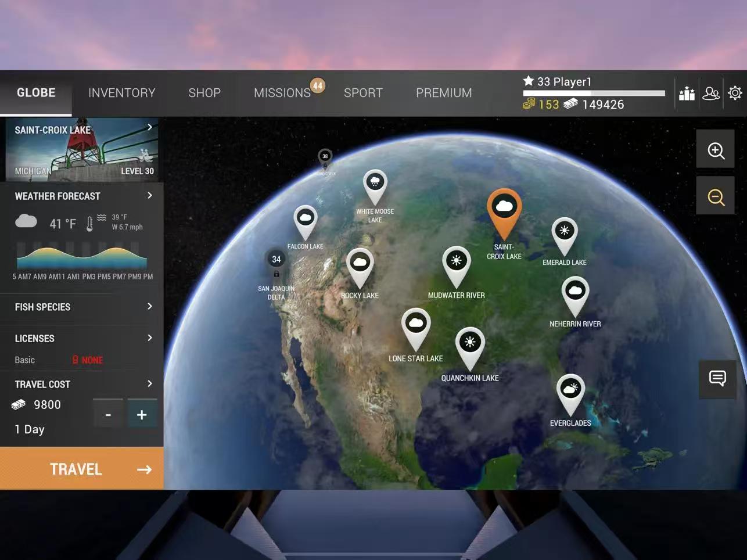Increase travel days with plus button

[x=142, y=415]
